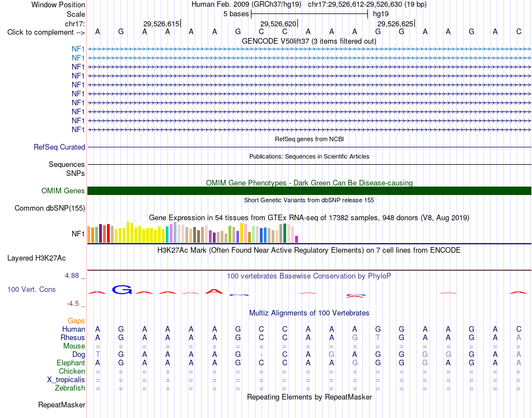Viewport: 532px width, 418px height.
Task: Click the hg19 text beside the scale bar
Action: pyautogui.click(x=381, y=14)
